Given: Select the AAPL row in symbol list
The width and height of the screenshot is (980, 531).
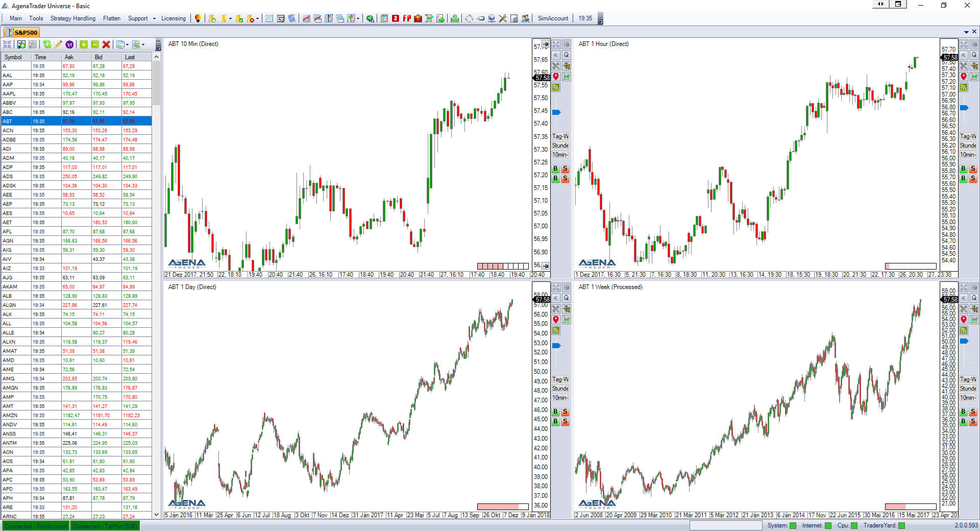Looking at the screenshot, I should click(77, 93).
